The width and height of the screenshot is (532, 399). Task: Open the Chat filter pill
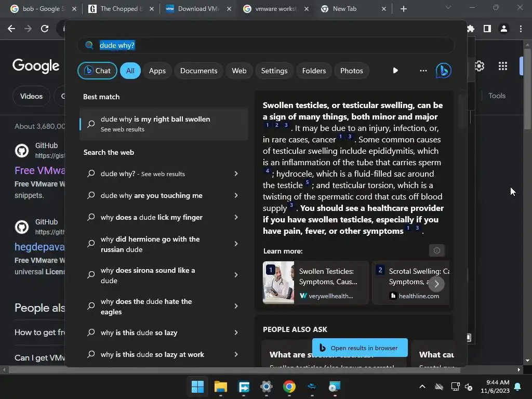pyautogui.click(x=97, y=71)
